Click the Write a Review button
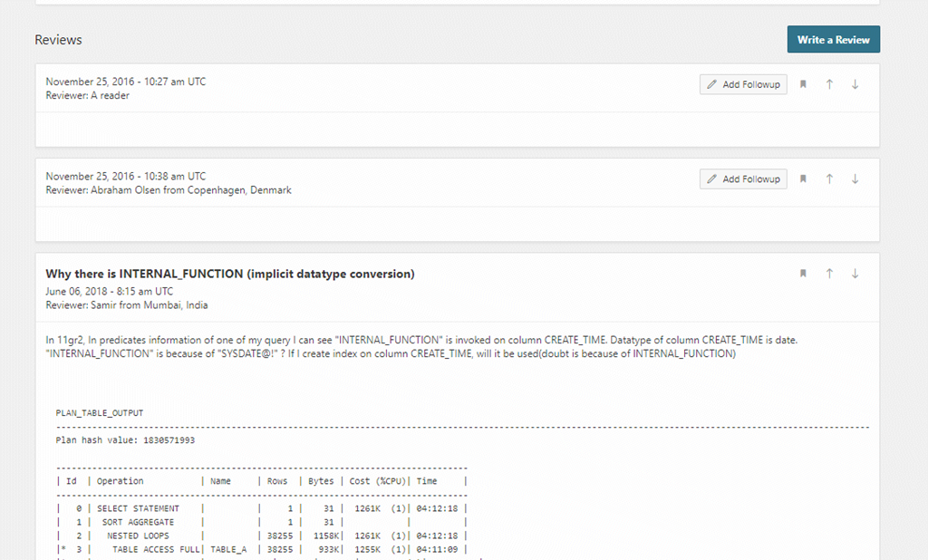This screenshot has width=928, height=560. tap(833, 40)
